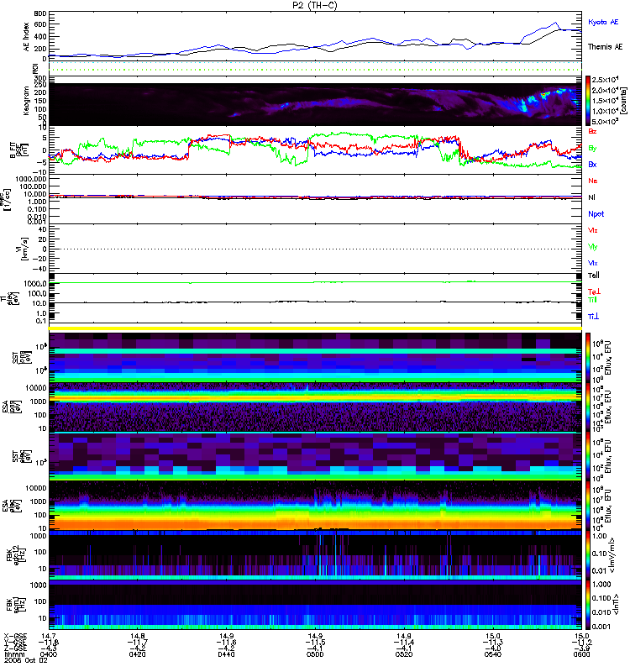Click the "P2 (TH-C)" plot title
The image size is (630, 672).
point(314,5)
